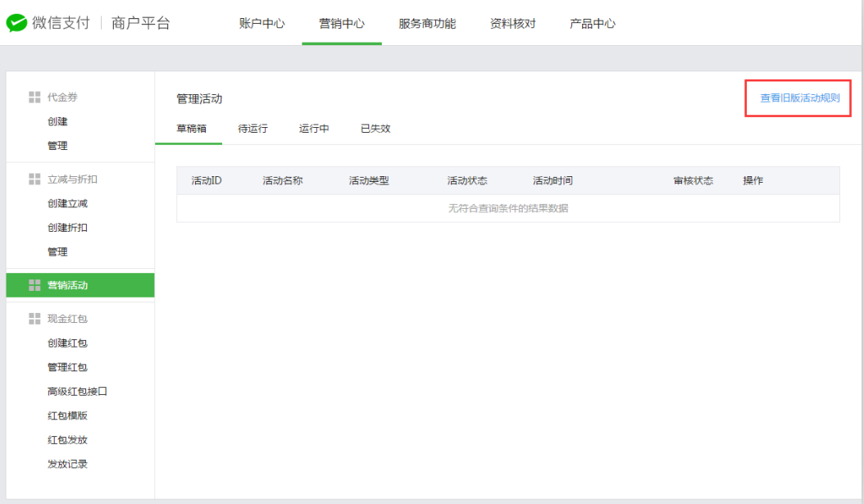Click the 代金券 section grid icon
The height and width of the screenshot is (504, 864).
point(34,97)
